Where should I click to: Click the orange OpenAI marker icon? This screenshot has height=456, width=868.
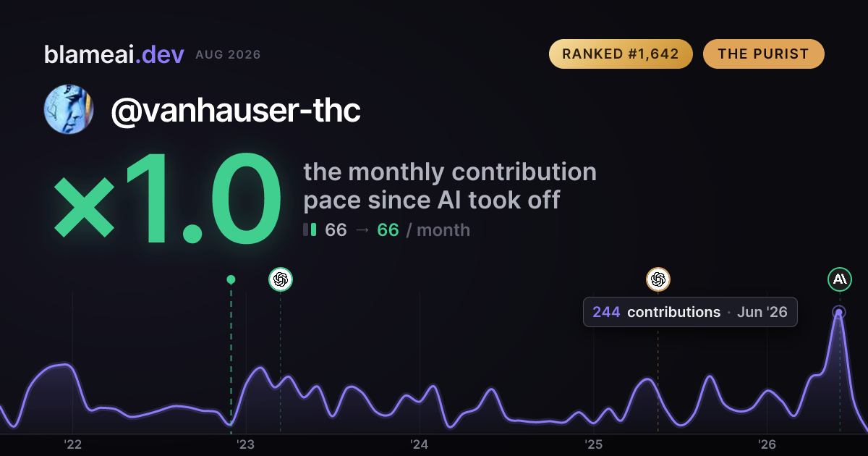(658, 279)
